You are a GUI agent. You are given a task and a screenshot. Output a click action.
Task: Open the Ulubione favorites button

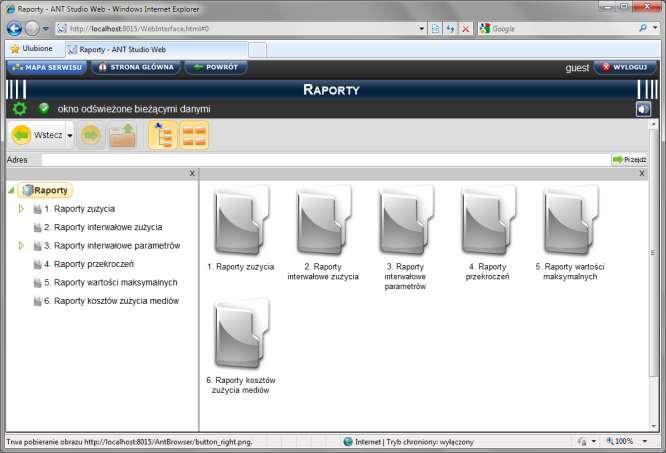point(32,49)
